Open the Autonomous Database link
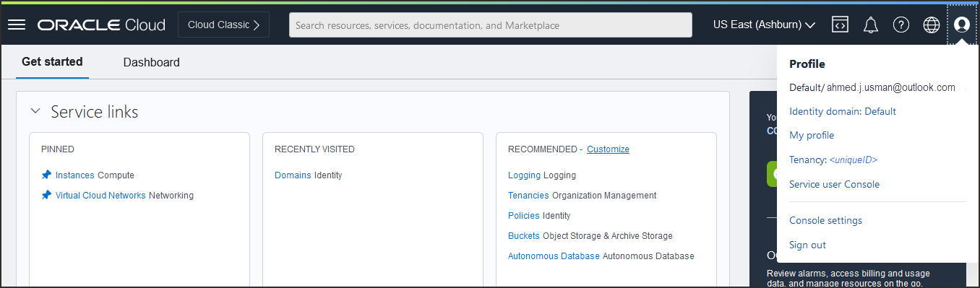Screen dimensions: 980x288 [554, 256]
